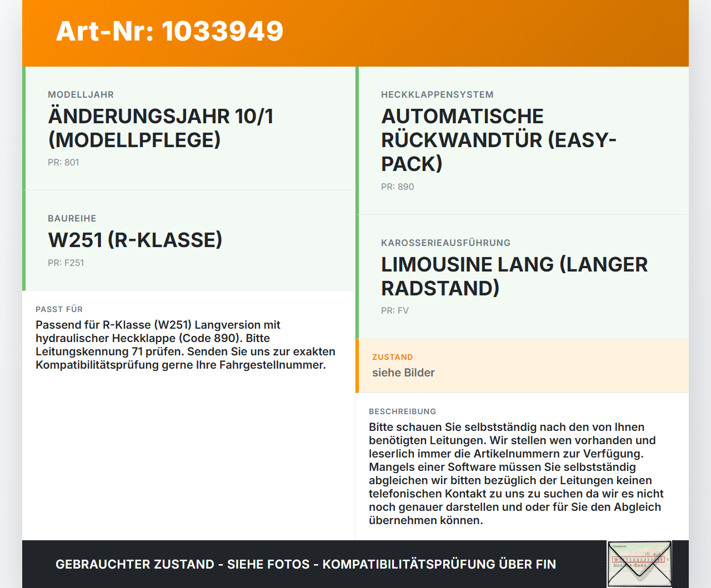The height and width of the screenshot is (588, 711).
Task: Click the KAROSSERIEAUSFÜHRUNG label
Action: click(x=445, y=243)
